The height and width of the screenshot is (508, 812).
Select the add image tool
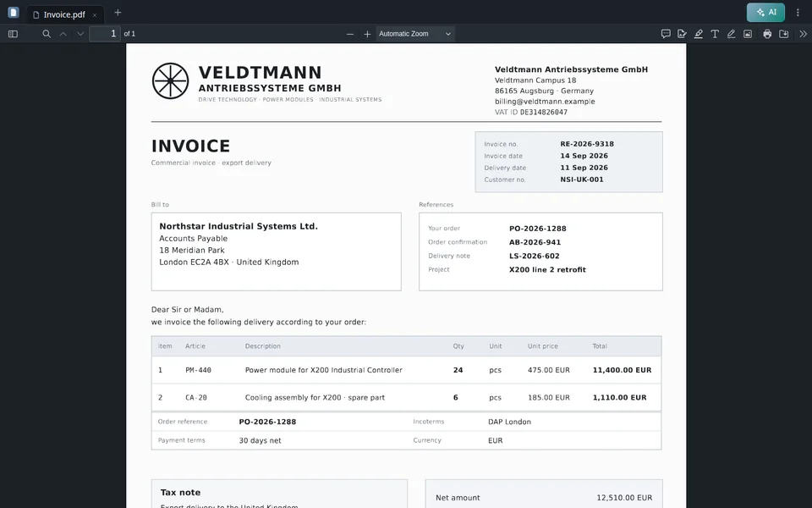coord(748,34)
